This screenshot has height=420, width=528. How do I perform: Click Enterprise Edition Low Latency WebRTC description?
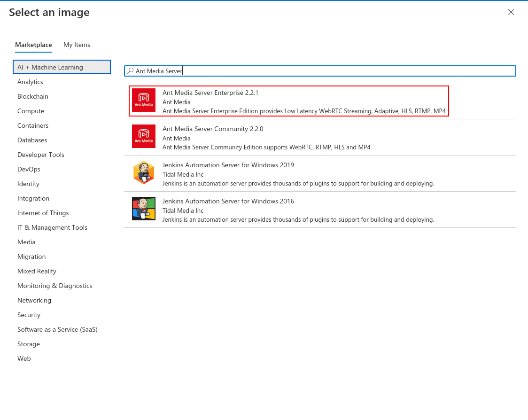[304, 111]
